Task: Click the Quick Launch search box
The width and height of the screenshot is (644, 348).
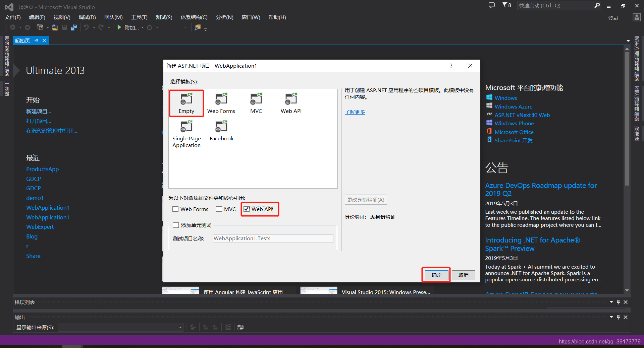Action: coord(555,5)
